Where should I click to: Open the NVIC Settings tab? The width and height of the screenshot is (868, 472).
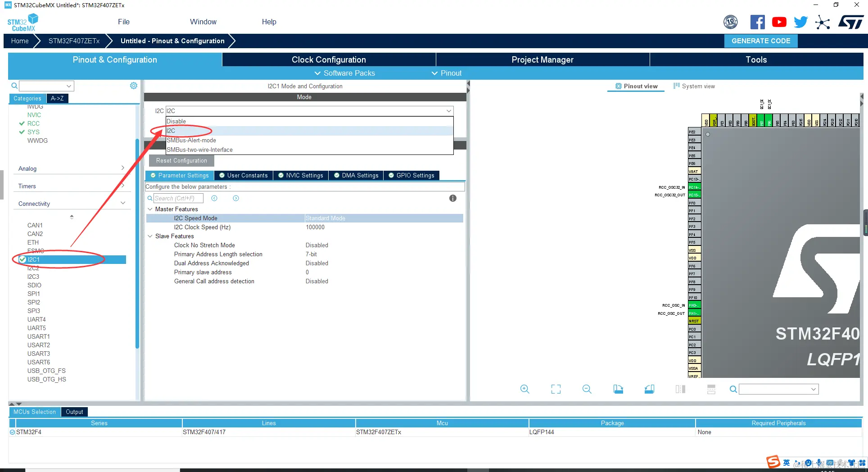[300, 176]
